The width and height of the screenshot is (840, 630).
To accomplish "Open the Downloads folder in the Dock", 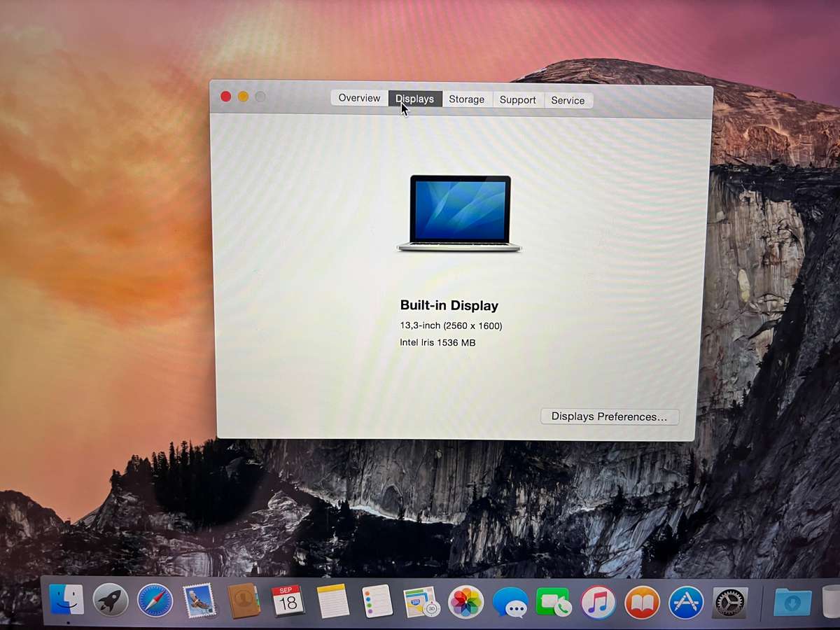I will (792, 601).
